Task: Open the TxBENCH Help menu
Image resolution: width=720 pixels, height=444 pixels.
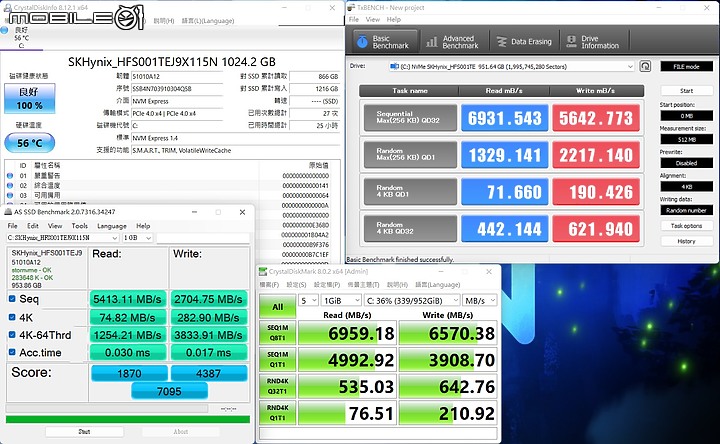Action: tap(394, 19)
